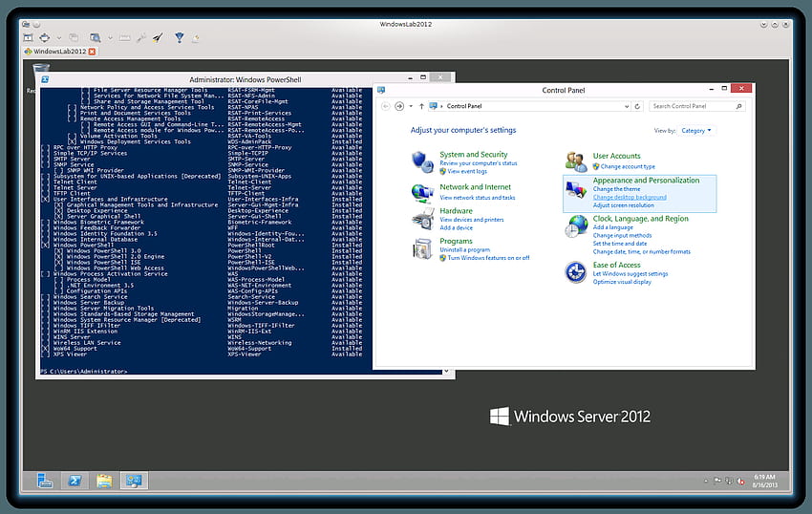This screenshot has height=514, width=812.
Task: Open the dropdown arrow beside the fullscreen icon
Action: pos(58,38)
